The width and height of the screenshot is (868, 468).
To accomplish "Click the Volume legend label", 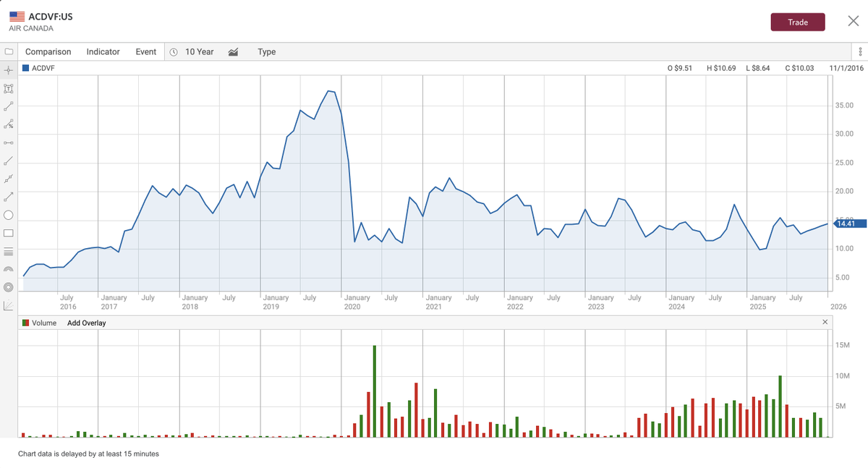I will pyautogui.click(x=44, y=323).
